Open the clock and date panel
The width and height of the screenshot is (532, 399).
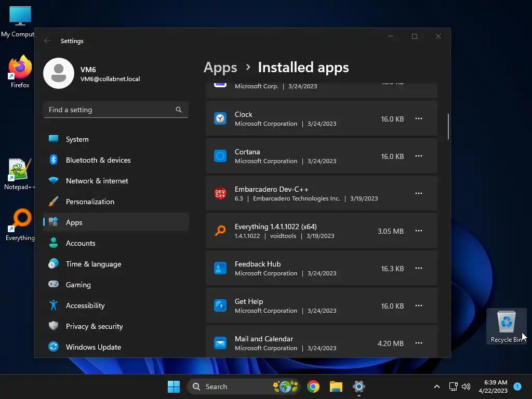pyautogui.click(x=493, y=387)
